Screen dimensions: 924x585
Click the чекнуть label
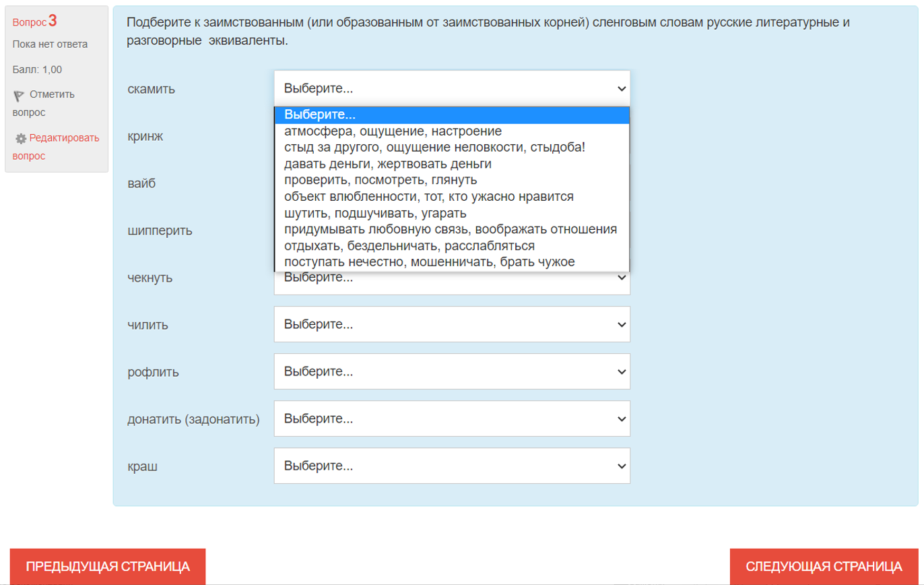[150, 278]
